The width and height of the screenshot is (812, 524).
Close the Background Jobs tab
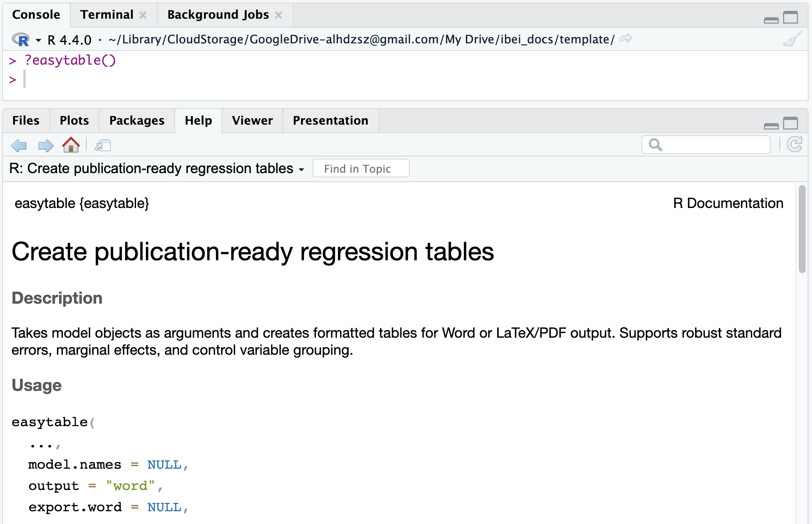pyautogui.click(x=278, y=15)
